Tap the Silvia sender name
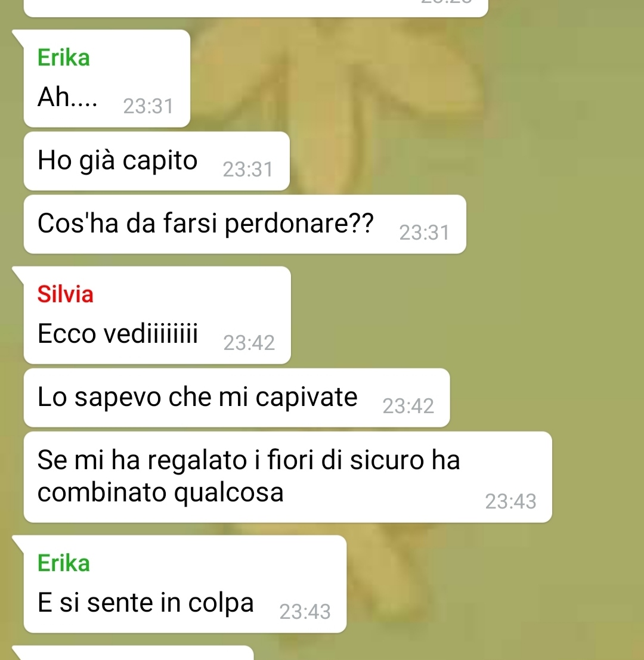Screen dimensions: 644x660 (65, 294)
